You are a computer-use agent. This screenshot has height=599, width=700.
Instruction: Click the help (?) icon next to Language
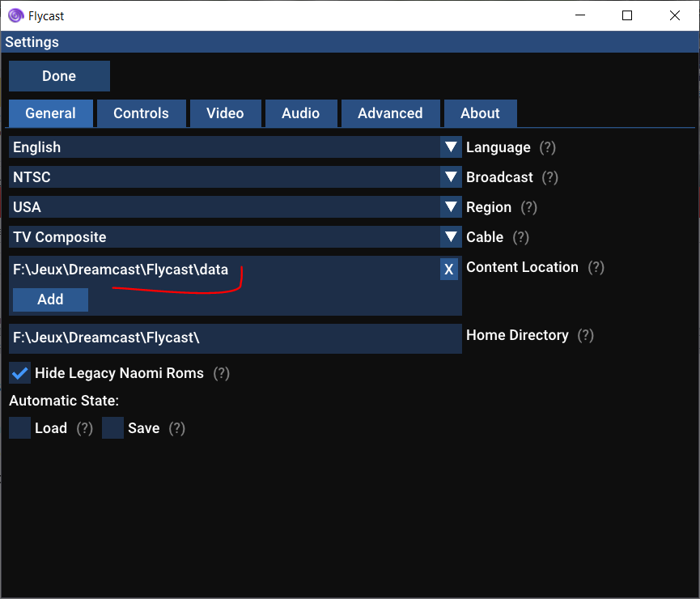pos(548,147)
